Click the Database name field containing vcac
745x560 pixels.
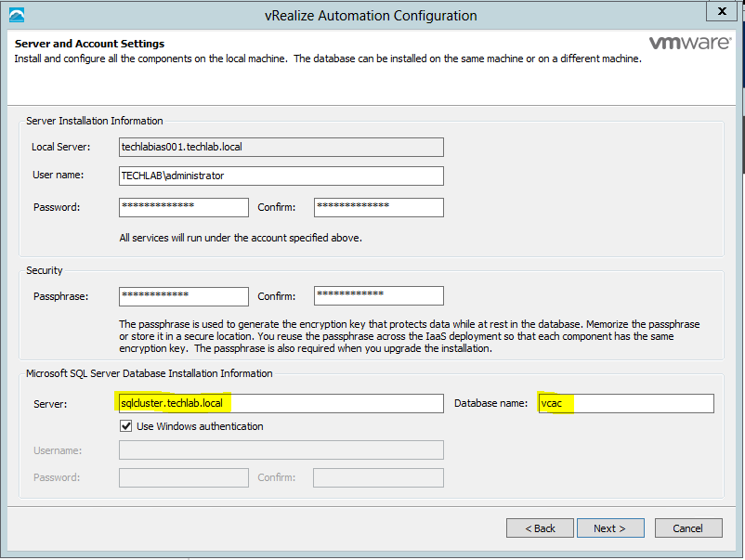(x=626, y=403)
